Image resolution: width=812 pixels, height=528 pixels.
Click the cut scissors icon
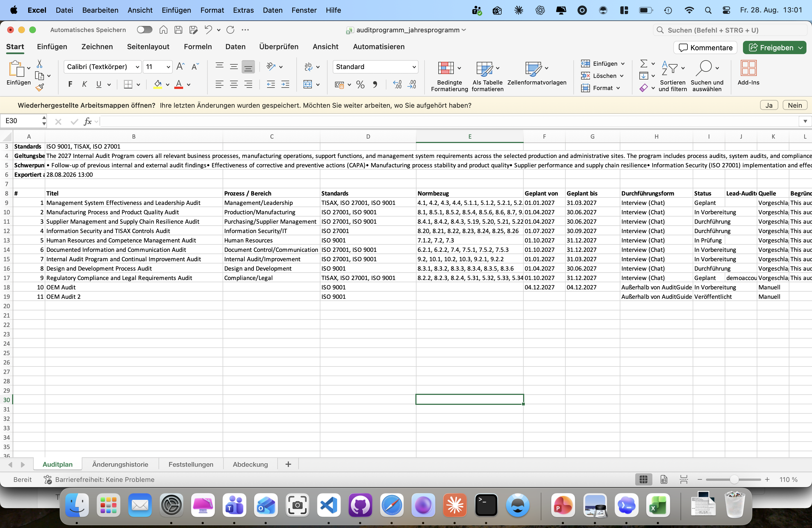[x=39, y=64]
